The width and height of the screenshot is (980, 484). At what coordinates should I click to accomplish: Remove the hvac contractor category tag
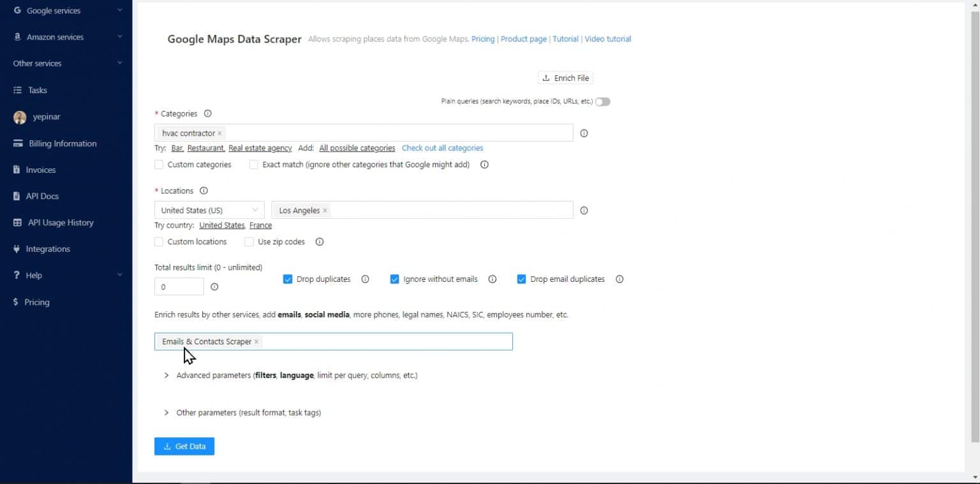click(219, 133)
